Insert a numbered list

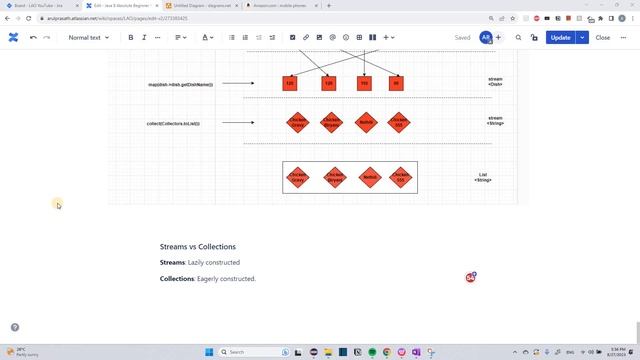point(245,38)
